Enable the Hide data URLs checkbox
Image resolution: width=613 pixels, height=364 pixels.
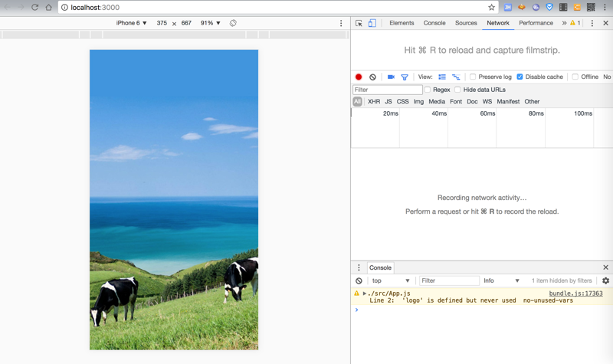click(457, 90)
